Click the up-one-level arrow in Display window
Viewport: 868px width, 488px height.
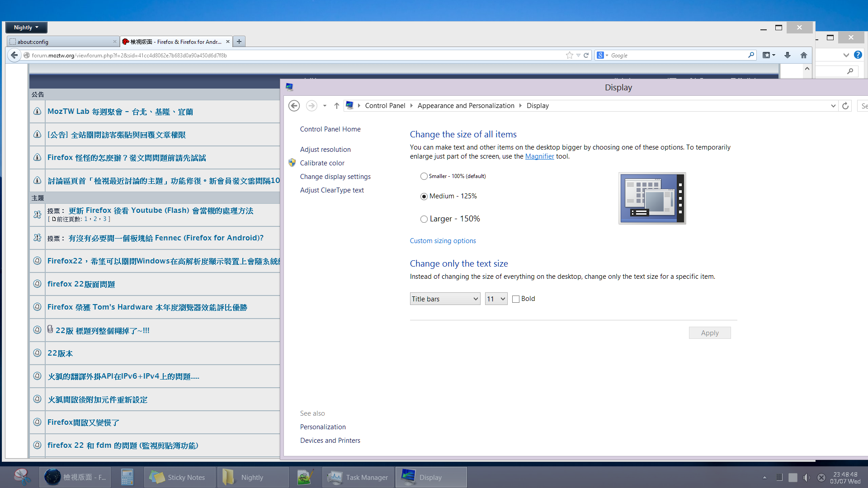[336, 106]
